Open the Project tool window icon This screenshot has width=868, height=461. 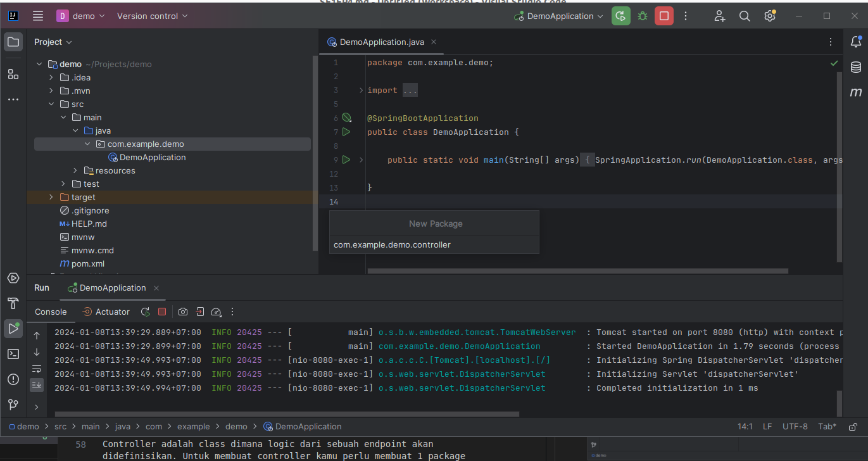13,42
